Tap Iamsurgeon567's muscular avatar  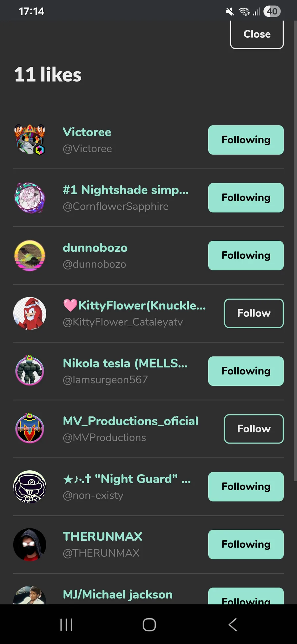[30, 371]
